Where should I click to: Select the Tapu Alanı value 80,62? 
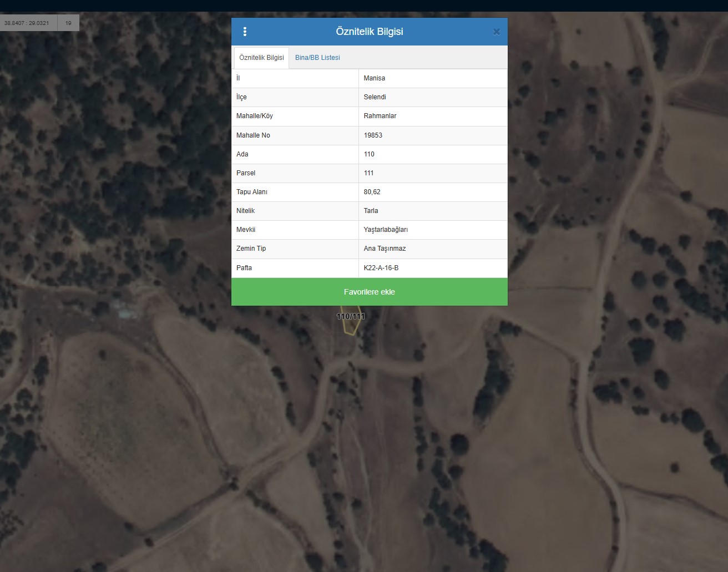372,192
